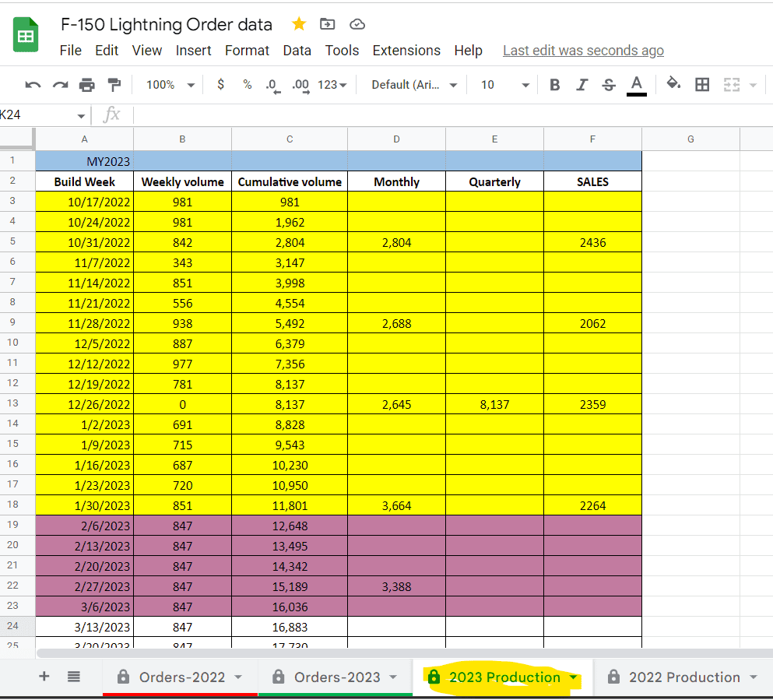Click the redo arrow icon
The image size is (773, 700).
60,85
